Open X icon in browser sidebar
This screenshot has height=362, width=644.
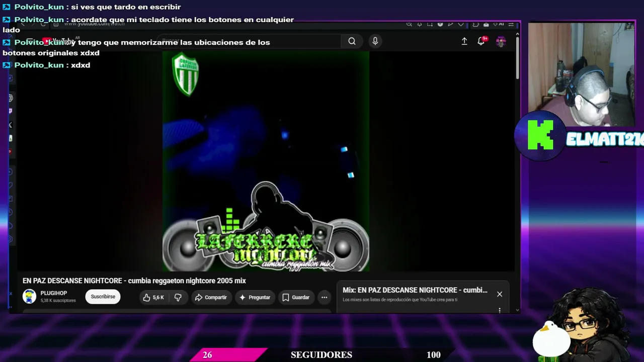pos(10,125)
